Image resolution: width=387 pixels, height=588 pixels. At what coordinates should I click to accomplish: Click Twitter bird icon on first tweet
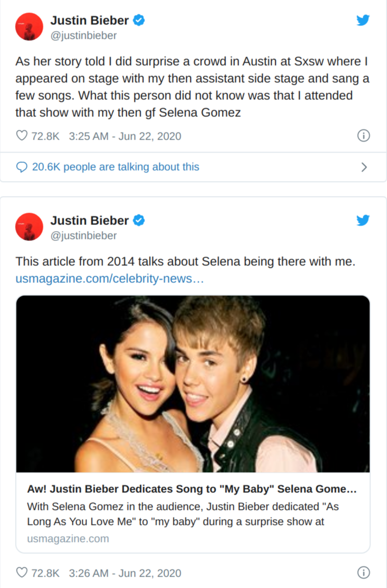pos(363,20)
